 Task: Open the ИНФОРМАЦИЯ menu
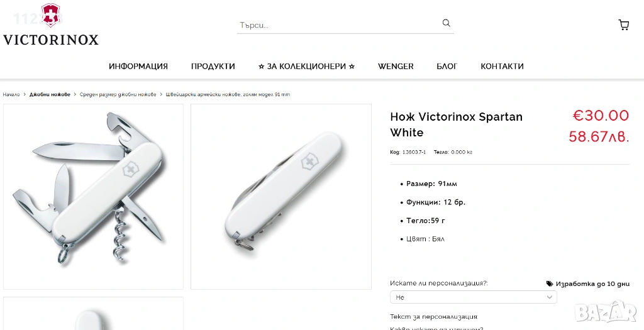[138, 67]
